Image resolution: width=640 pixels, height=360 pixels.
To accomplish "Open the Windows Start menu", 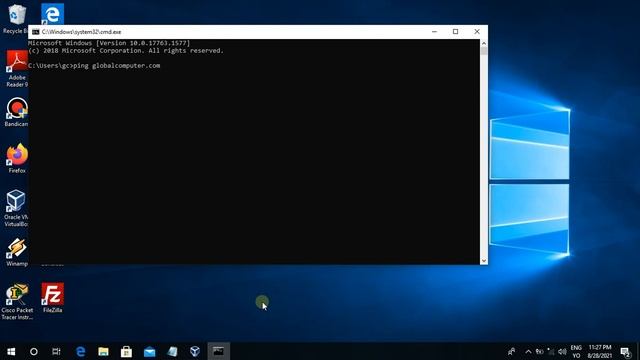I will tap(11, 351).
